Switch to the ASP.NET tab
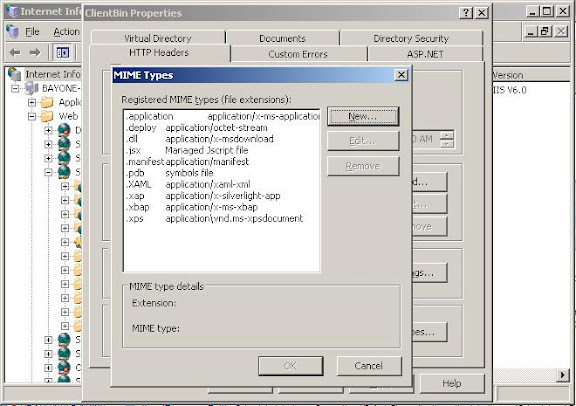The image size is (576, 406). (x=425, y=54)
